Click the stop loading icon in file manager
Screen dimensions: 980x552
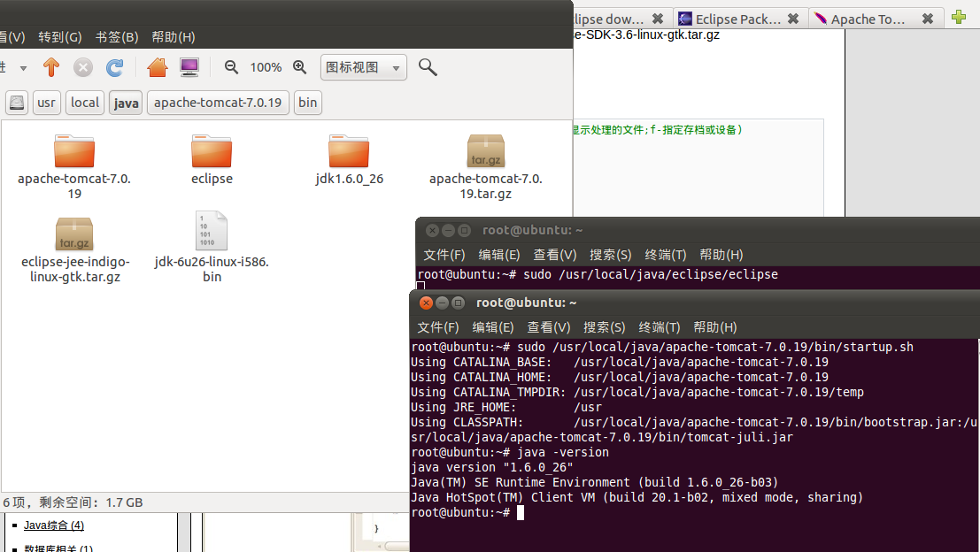click(x=82, y=67)
